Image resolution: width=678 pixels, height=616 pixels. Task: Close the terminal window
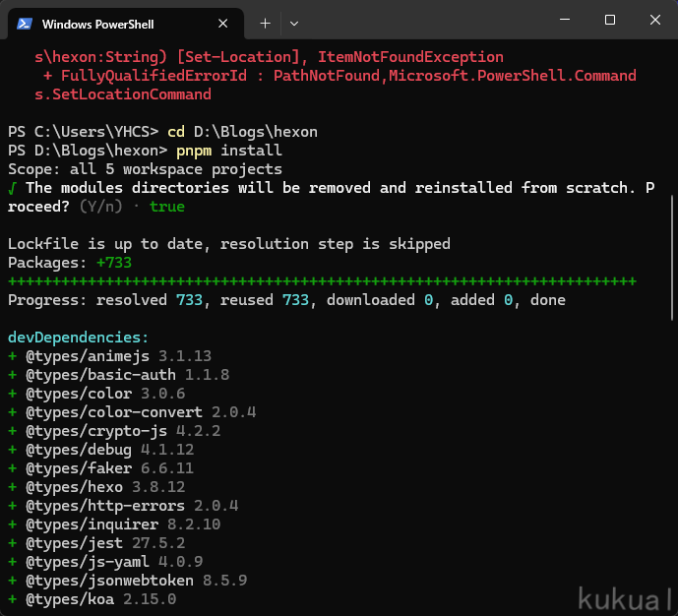click(655, 20)
